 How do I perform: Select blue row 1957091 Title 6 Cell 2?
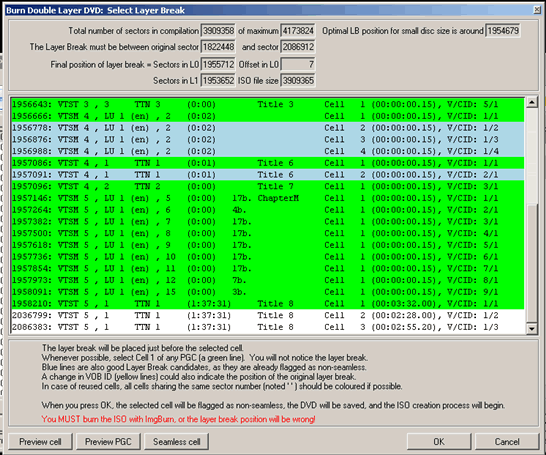268,174
